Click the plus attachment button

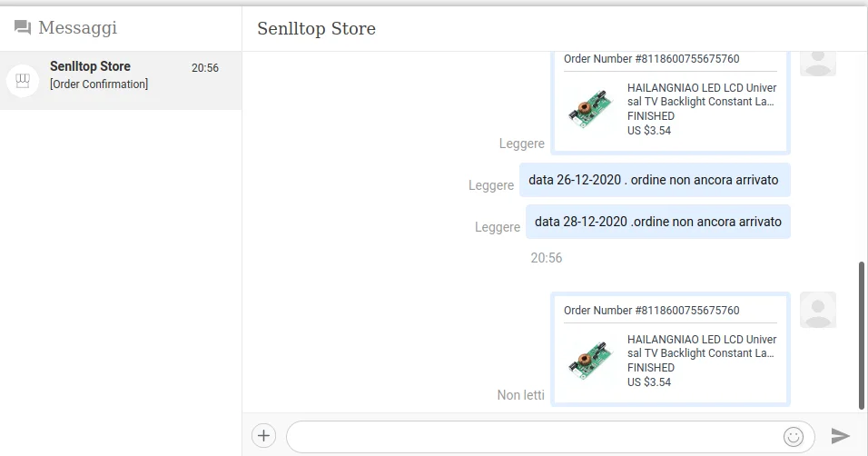[263, 435]
